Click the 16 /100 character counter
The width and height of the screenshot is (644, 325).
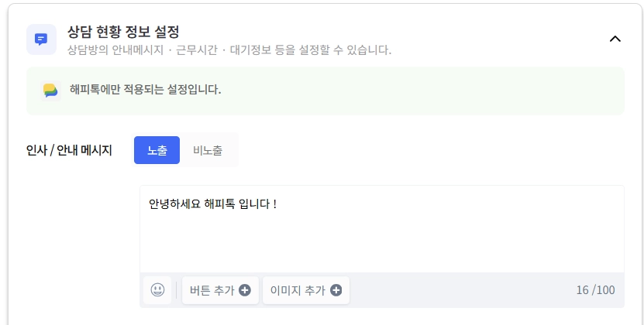click(x=595, y=290)
